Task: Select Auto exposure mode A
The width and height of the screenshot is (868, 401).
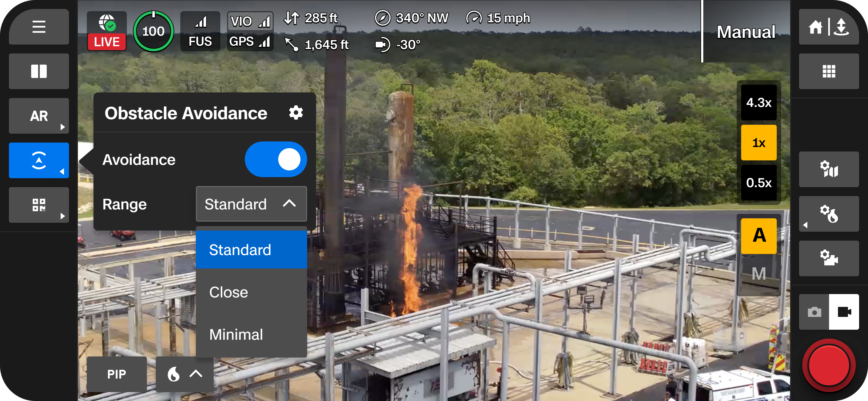Action: coord(759,236)
